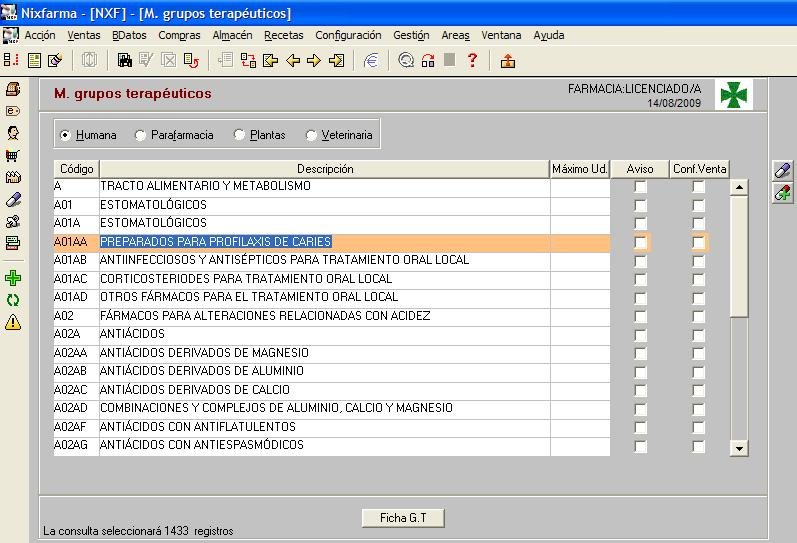Click the scroll down arrow of the table
The width and height of the screenshot is (797, 543).
(x=739, y=448)
